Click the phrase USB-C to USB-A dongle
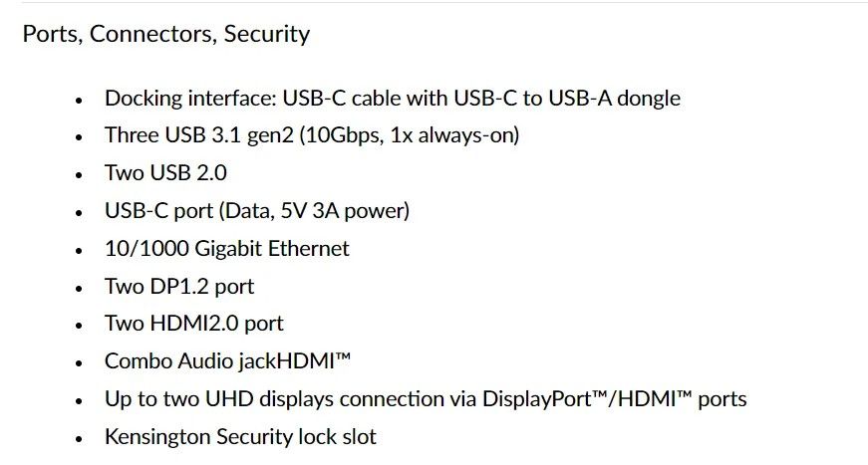The image size is (868, 465). [567, 99]
